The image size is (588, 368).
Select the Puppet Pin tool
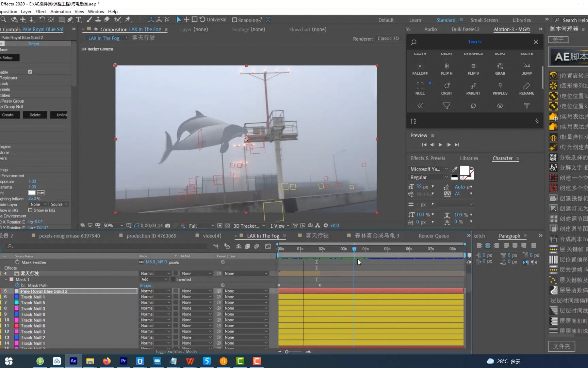128,19
